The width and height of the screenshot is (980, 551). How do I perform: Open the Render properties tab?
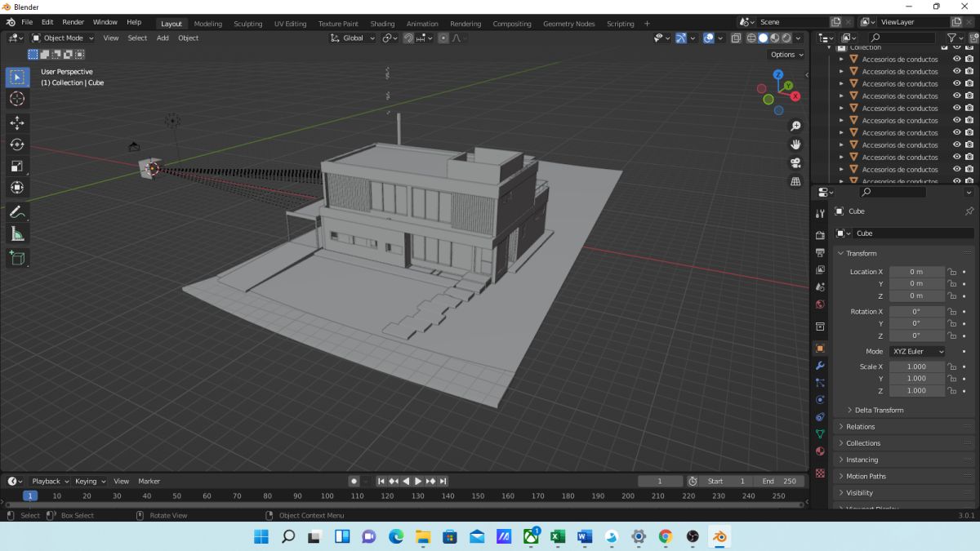[x=820, y=235]
